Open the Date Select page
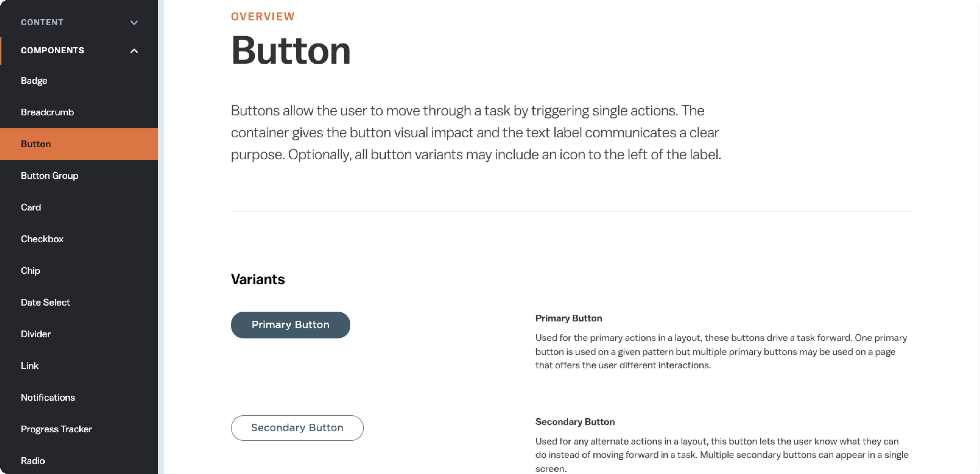 coord(45,302)
